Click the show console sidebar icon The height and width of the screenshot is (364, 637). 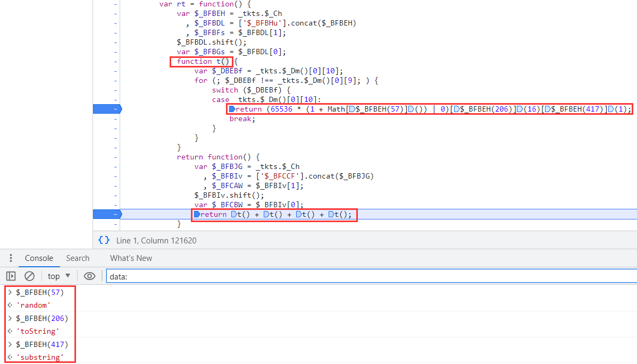pos(11,276)
